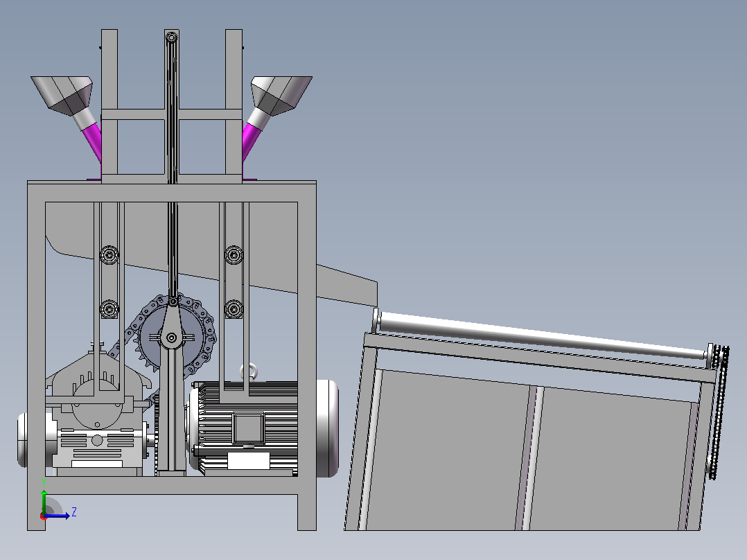
Task: Click the Y axis label of triad
Action: [44, 482]
